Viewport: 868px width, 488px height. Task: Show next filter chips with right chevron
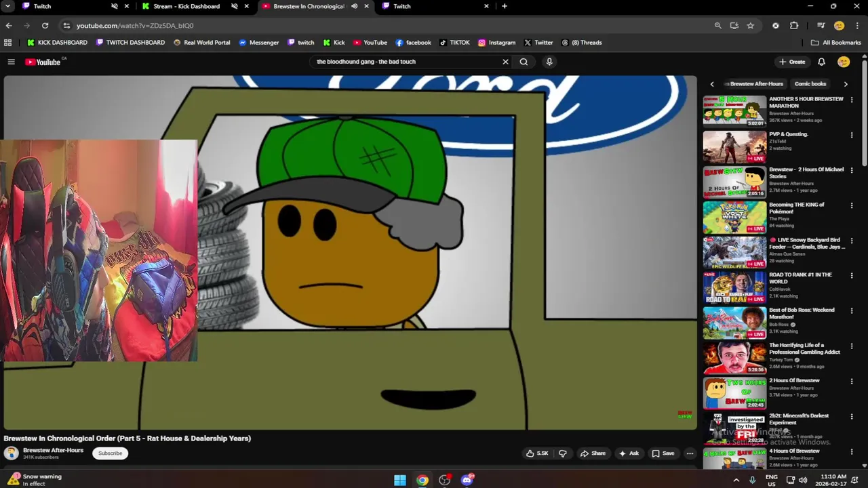(x=846, y=84)
